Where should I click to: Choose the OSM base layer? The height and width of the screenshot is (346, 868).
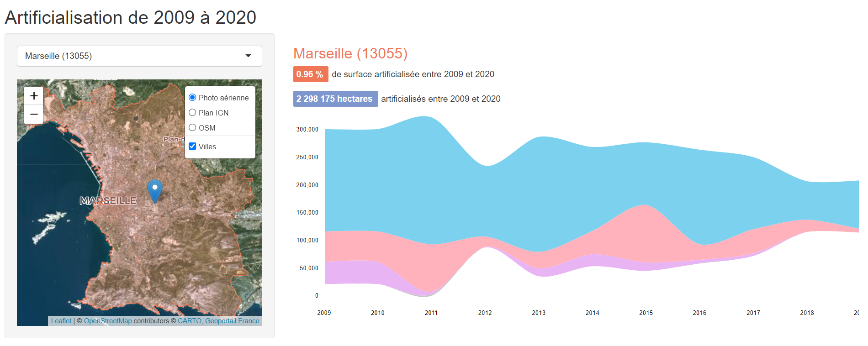(x=192, y=127)
